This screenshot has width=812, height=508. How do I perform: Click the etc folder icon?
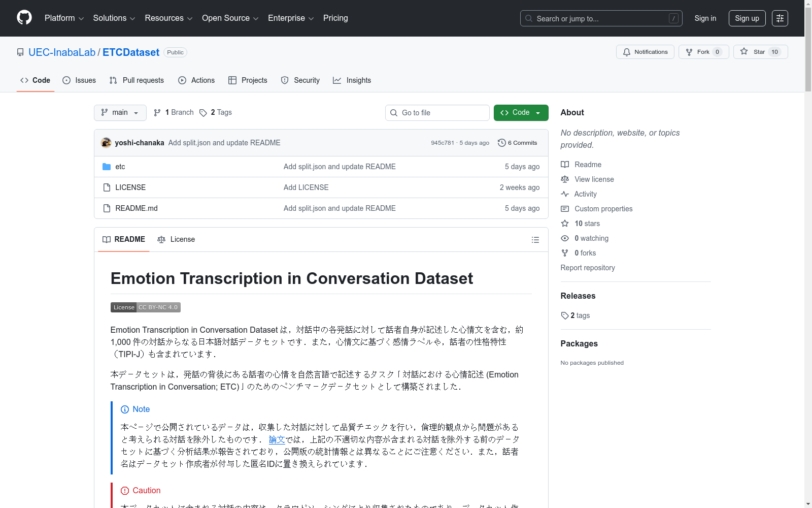pyautogui.click(x=107, y=167)
